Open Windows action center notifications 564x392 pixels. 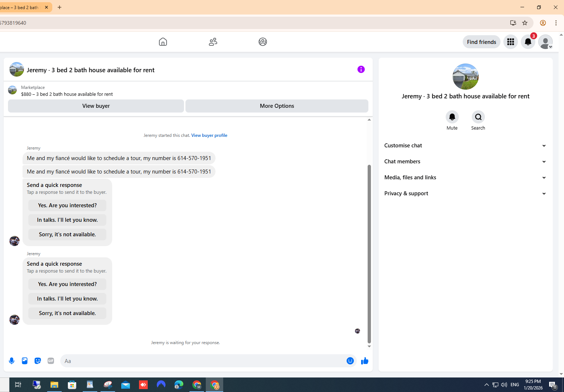click(x=553, y=385)
